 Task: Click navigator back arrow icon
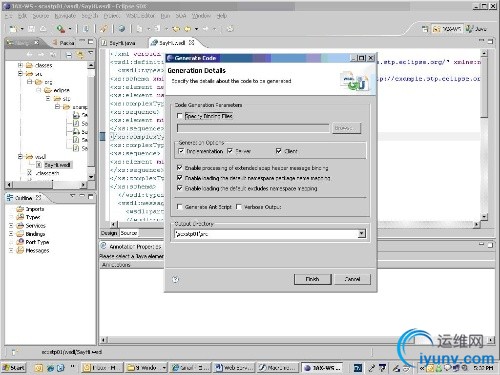click(30, 54)
